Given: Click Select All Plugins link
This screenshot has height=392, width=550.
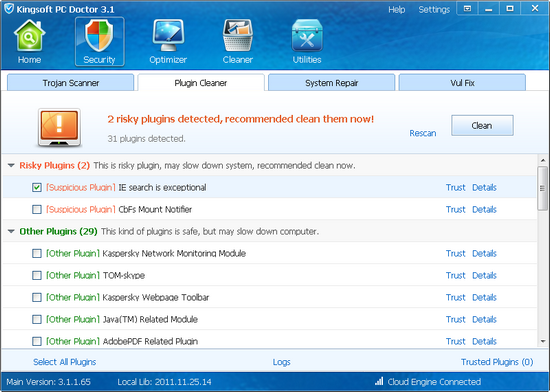Looking at the screenshot, I should pos(65,362).
